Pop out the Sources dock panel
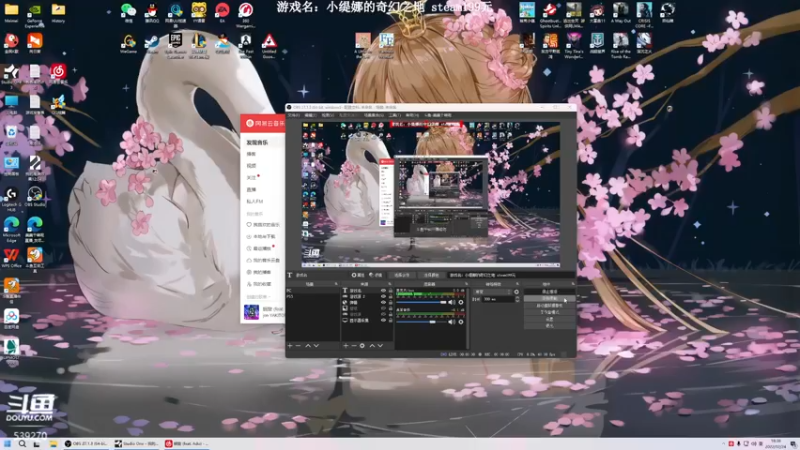This screenshot has width=800, height=450. 390,284
